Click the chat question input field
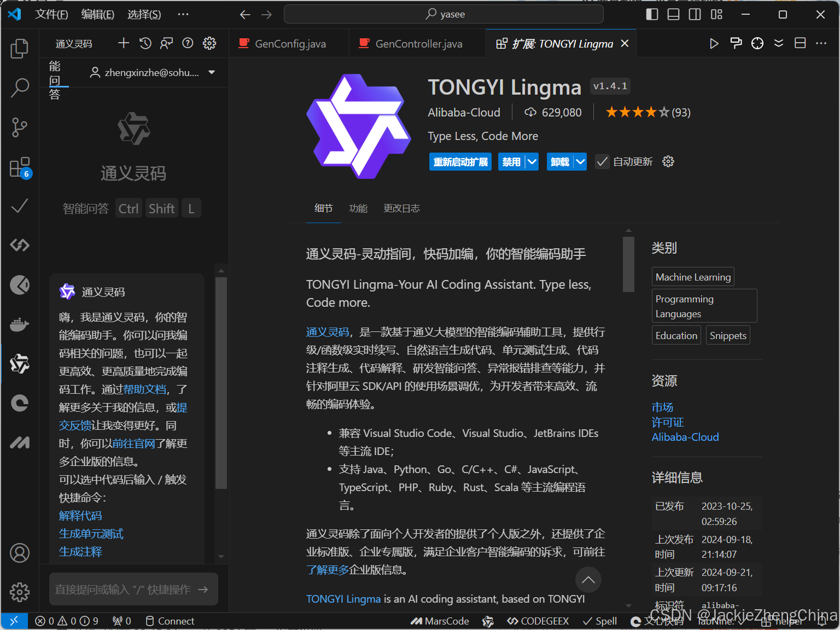 coord(133,589)
